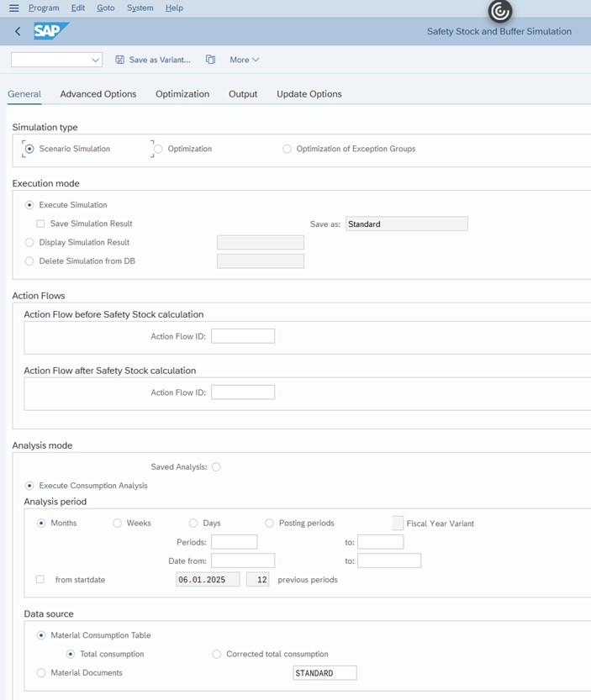Click the Periods from input field
This screenshot has height=700, width=591.
tap(234, 542)
